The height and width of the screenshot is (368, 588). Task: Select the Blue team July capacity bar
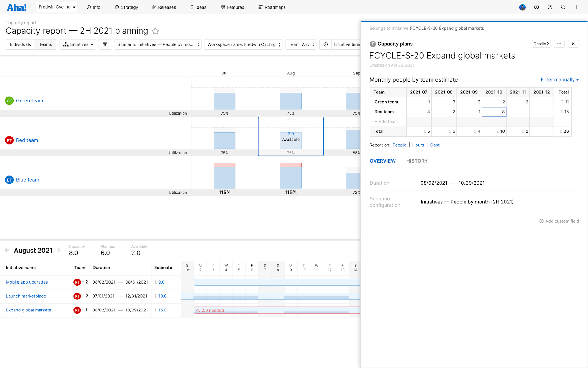225,176
